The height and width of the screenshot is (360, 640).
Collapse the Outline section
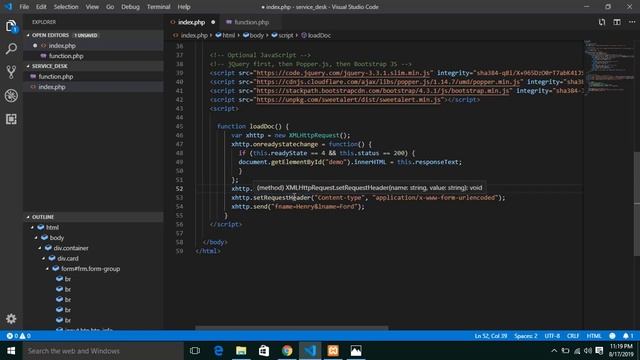click(x=28, y=217)
